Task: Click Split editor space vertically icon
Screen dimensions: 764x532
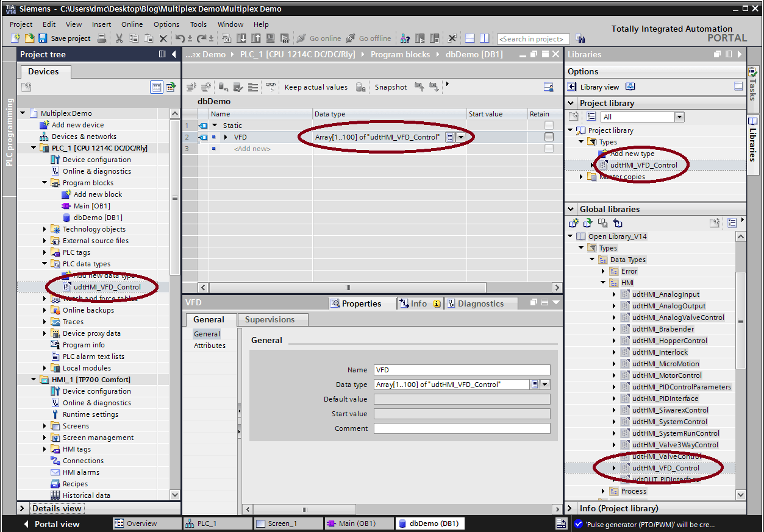Action: coord(485,38)
